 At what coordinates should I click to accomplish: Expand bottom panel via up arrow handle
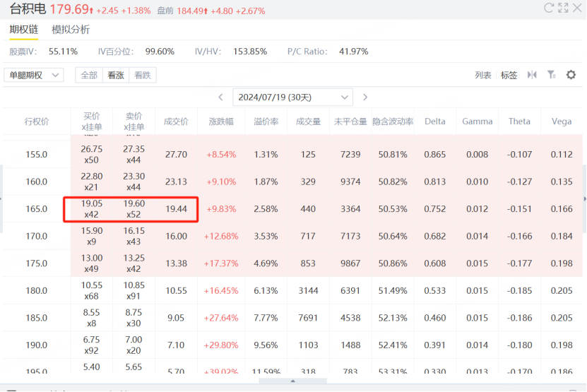pyautogui.click(x=292, y=381)
